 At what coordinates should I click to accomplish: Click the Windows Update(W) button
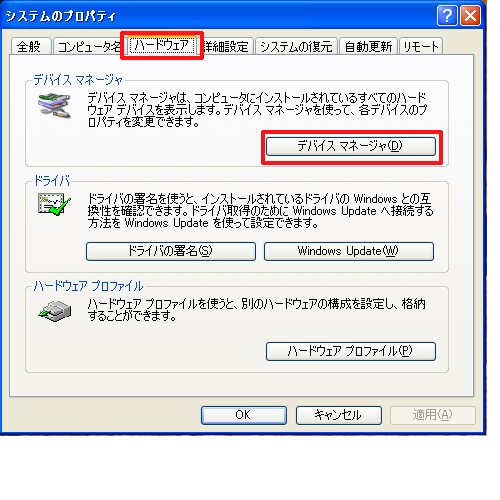pos(349,251)
